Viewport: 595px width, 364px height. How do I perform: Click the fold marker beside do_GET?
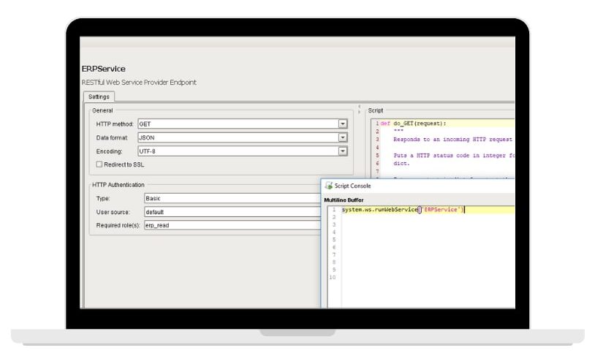coord(379,124)
